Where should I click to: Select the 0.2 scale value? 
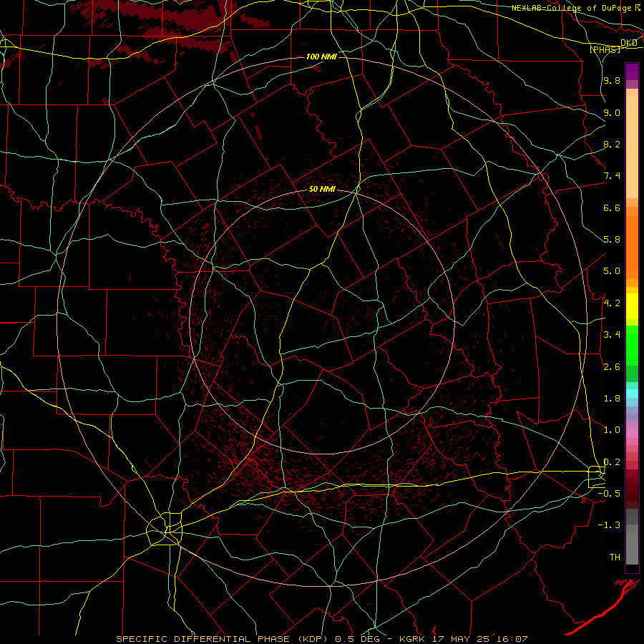(612, 462)
